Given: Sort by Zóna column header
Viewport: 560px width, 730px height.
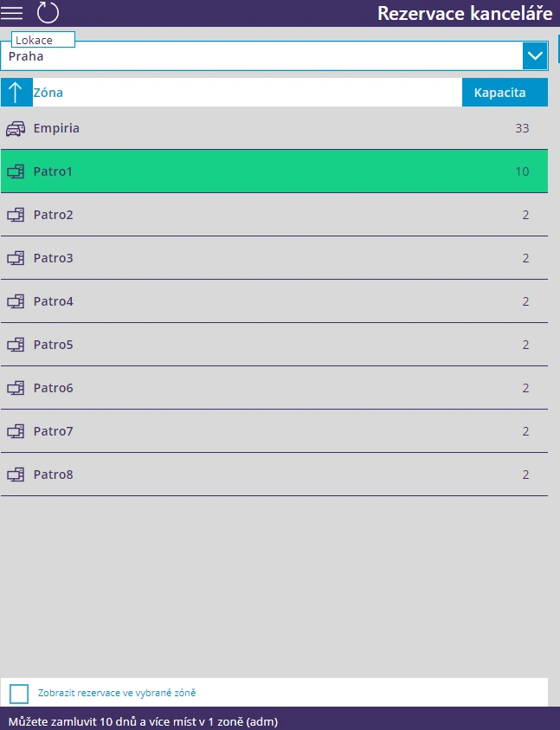Looking at the screenshot, I should (48, 93).
